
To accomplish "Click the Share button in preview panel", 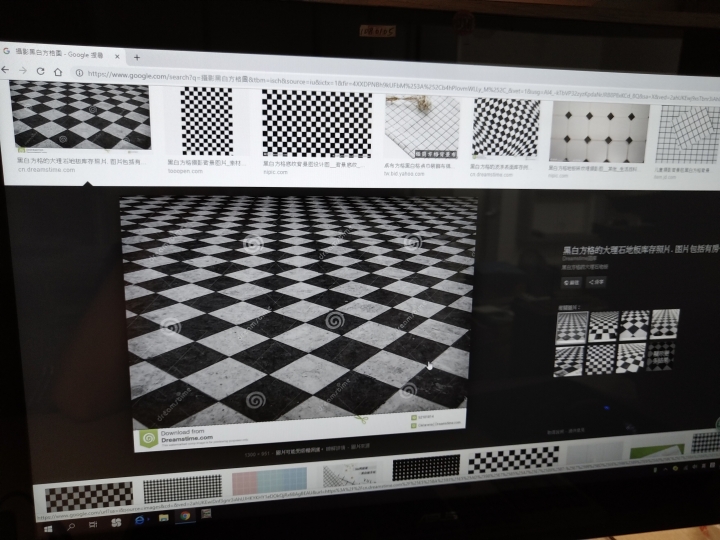I will coord(596,282).
